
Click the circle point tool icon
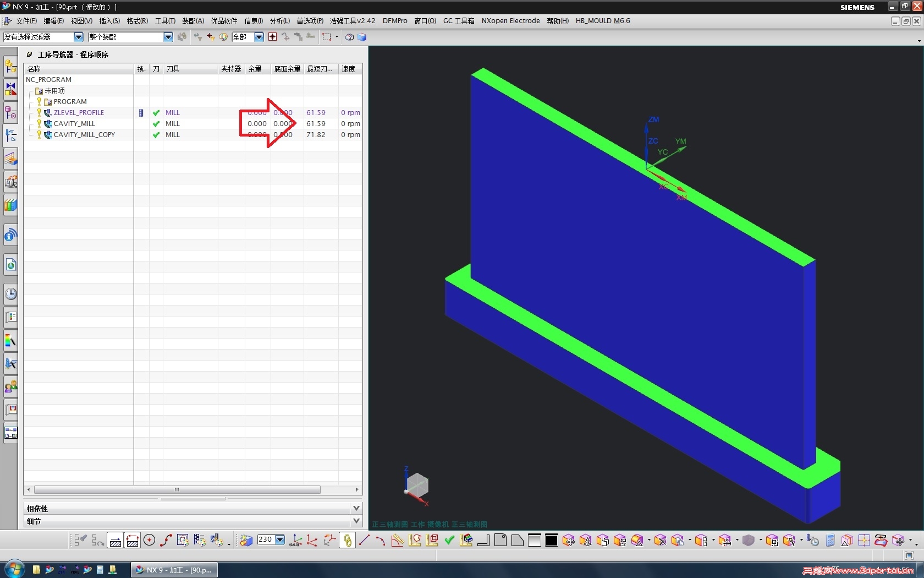pos(149,540)
